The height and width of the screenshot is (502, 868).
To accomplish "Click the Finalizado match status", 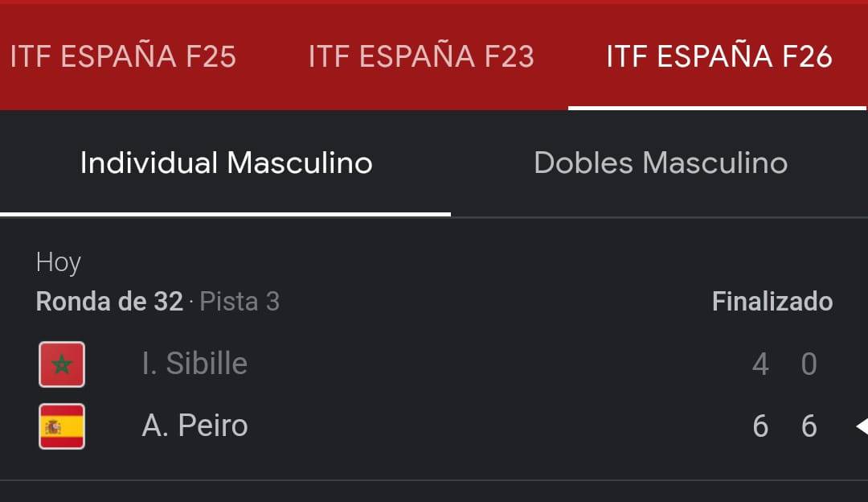I will (772, 302).
